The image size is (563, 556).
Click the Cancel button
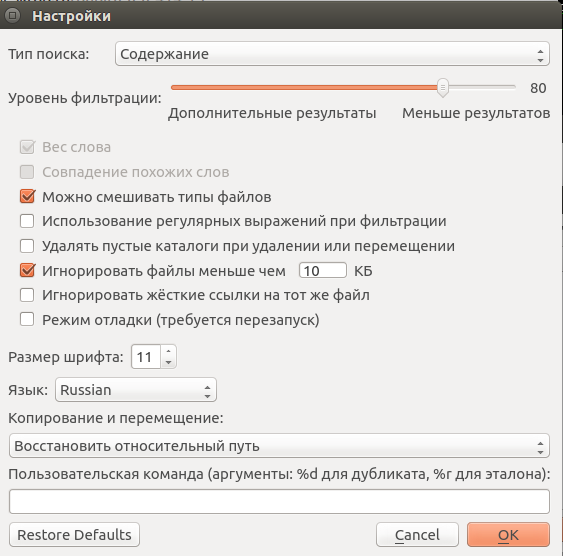417,535
